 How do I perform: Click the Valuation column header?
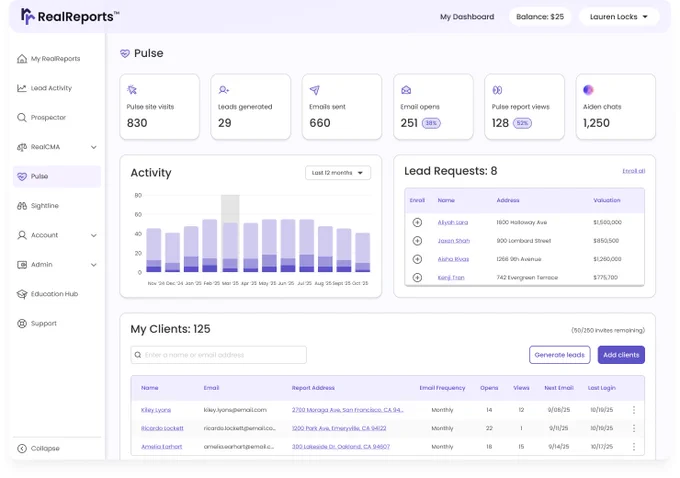pos(607,200)
